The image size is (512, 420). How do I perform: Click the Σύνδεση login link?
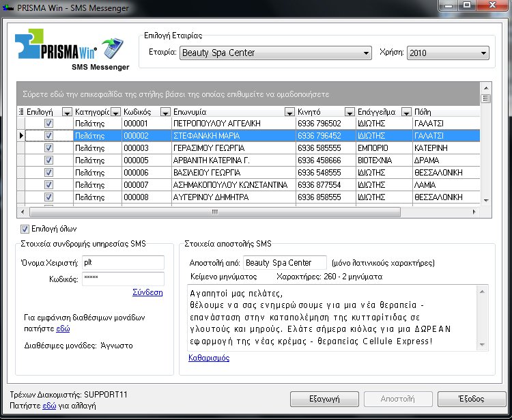(x=147, y=292)
